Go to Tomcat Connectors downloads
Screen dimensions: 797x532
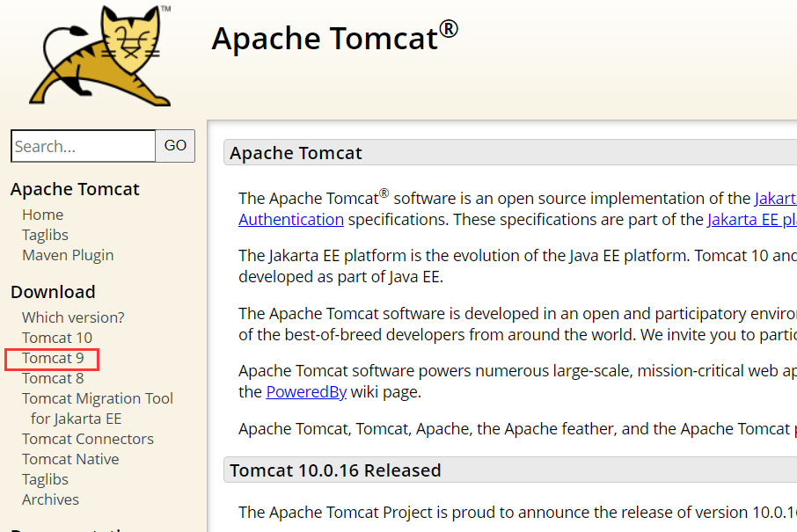click(88, 439)
